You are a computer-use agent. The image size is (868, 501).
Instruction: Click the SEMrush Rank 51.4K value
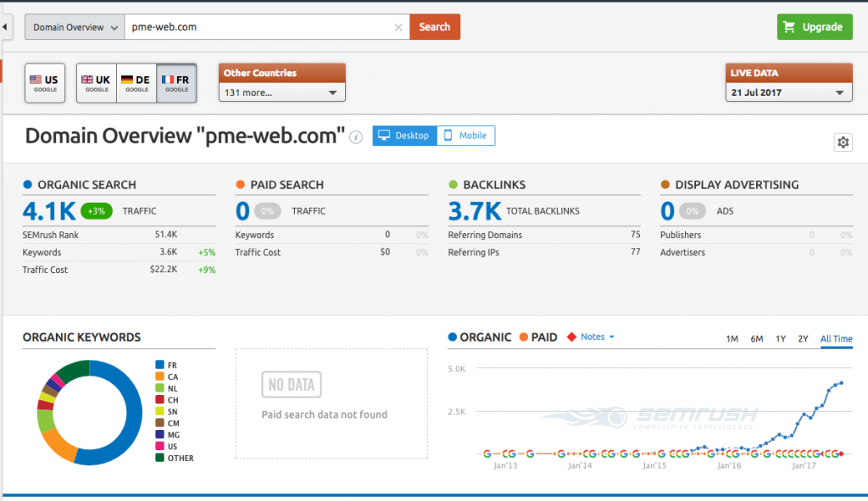[166, 235]
